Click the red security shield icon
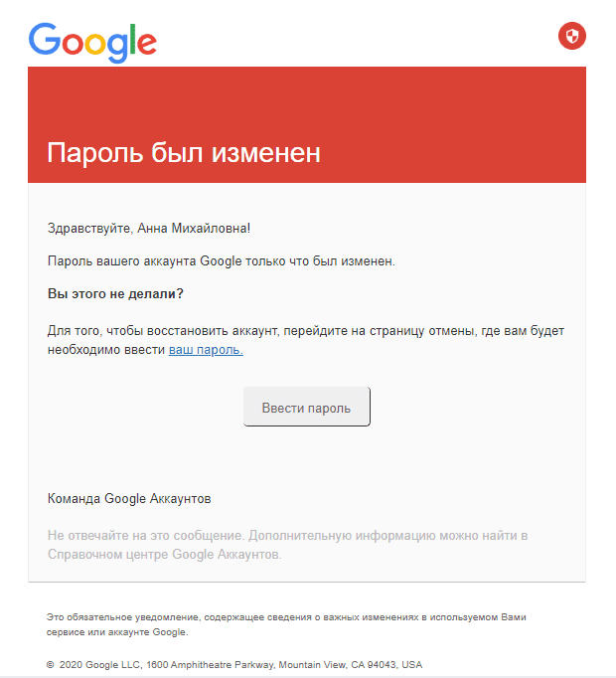The width and height of the screenshot is (616, 678). [572, 36]
